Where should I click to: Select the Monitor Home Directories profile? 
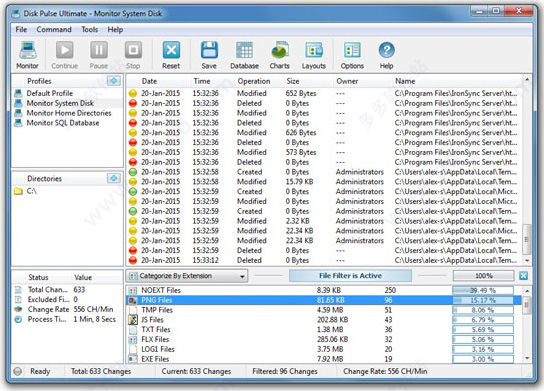[69, 113]
